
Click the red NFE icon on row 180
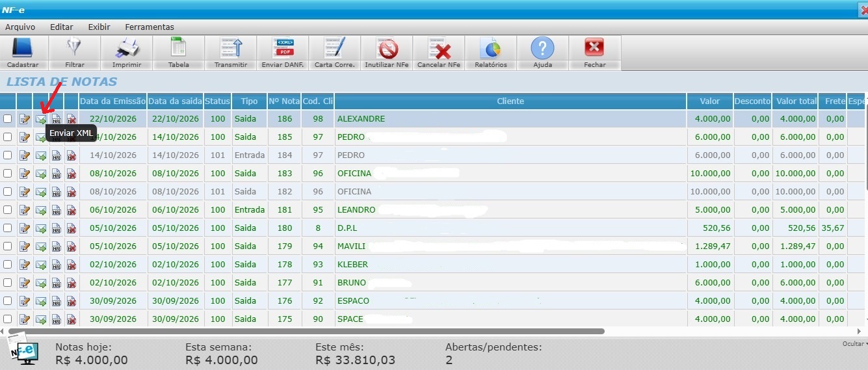(x=72, y=228)
